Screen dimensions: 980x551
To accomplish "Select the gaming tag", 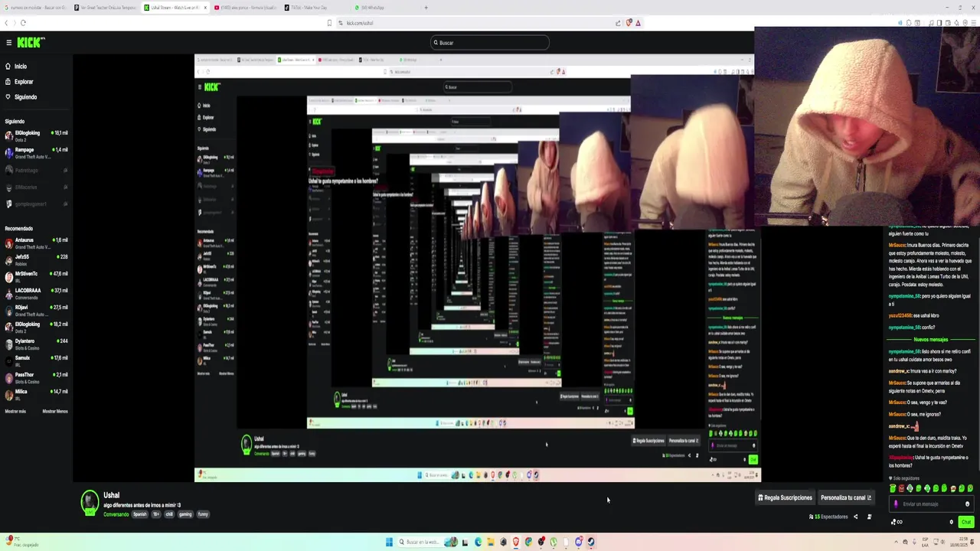I will [185, 514].
